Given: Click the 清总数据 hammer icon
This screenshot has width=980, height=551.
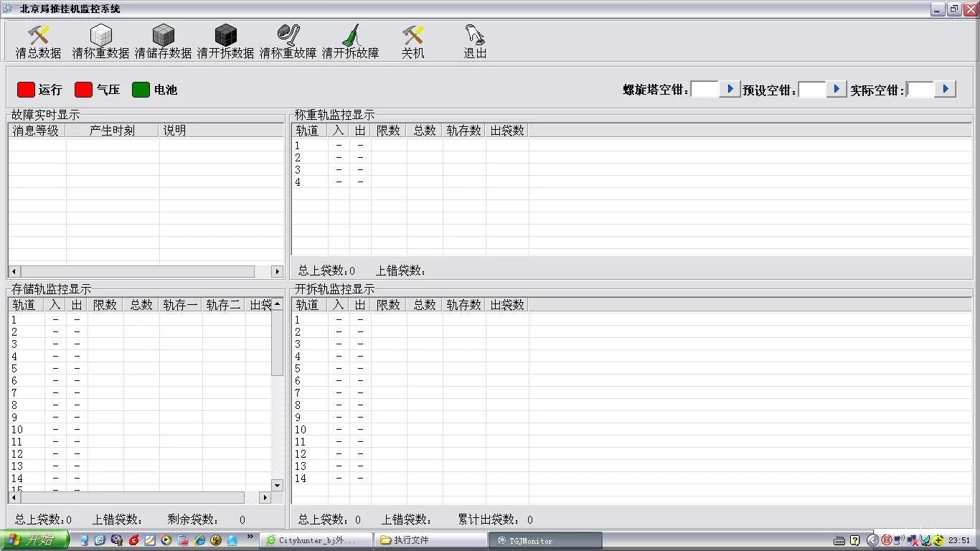Looking at the screenshot, I should coord(38,34).
